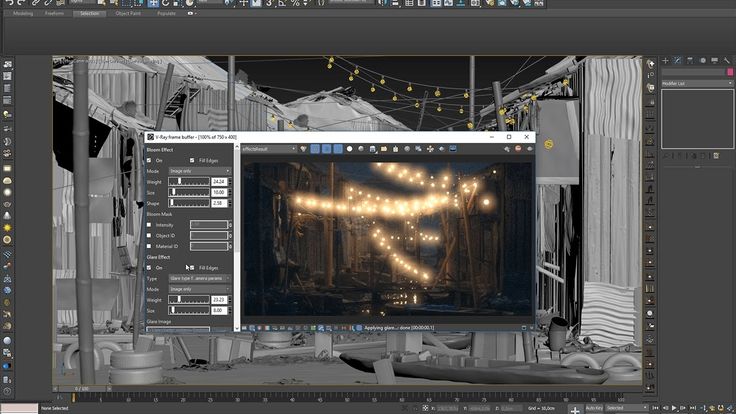
Task: Open Glare Effect Mode dropdown
Action: coord(200,289)
